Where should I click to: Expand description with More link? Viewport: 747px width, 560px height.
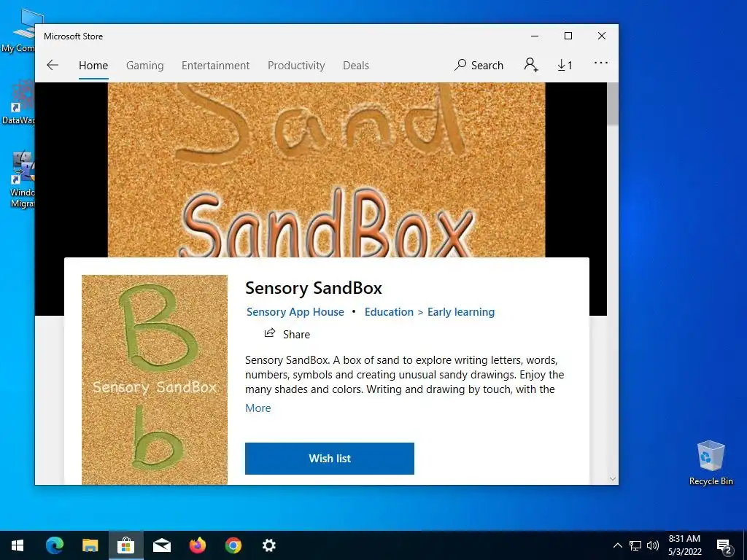point(258,408)
